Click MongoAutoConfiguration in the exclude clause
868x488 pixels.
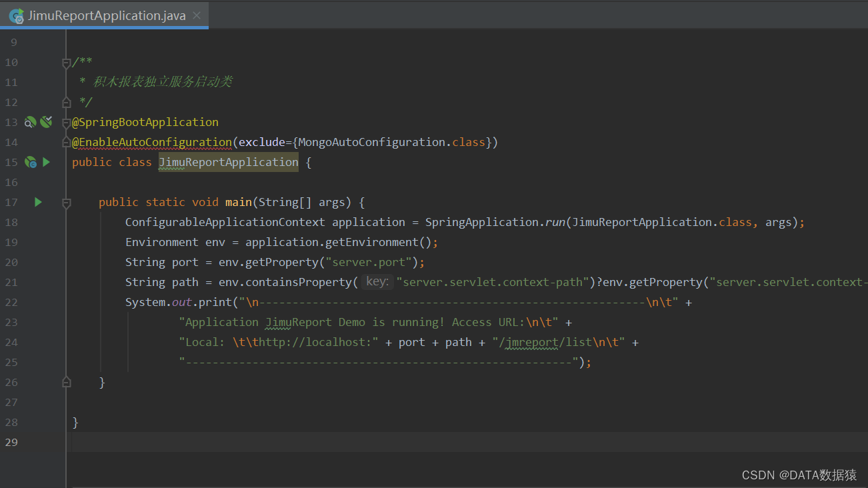pyautogui.click(x=372, y=142)
